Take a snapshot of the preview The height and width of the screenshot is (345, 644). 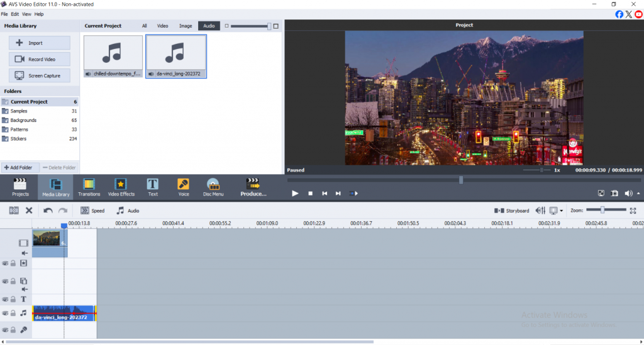tap(614, 194)
